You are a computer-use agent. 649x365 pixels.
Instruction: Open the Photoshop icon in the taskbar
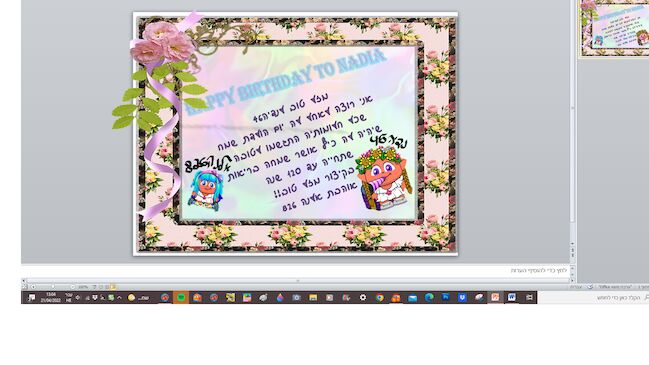click(x=445, y=297)
